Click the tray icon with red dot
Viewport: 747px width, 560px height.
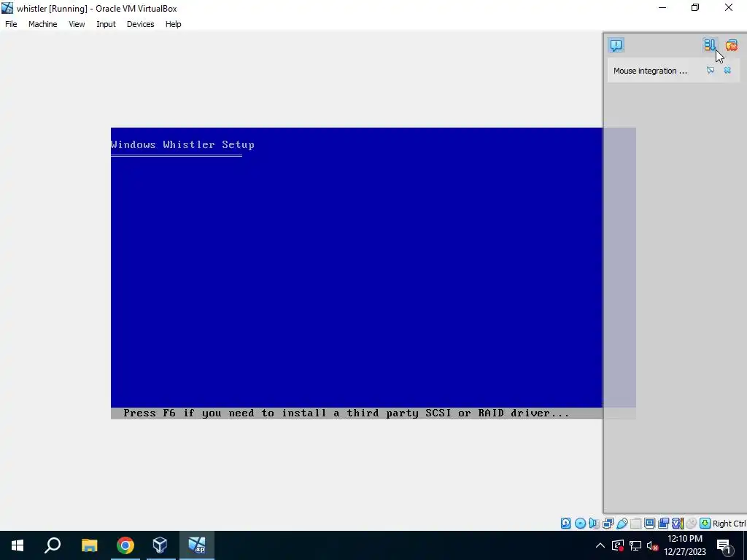[x=618, y=545]
